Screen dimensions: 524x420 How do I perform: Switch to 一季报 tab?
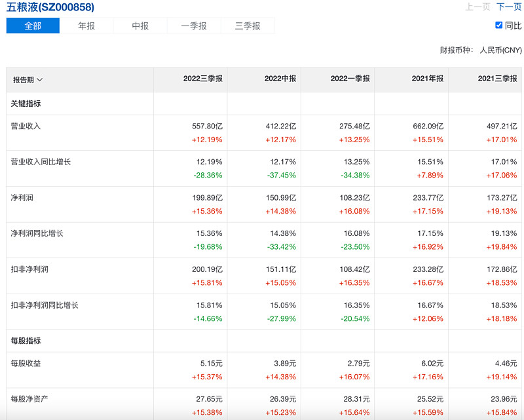[x=194, y=26]
